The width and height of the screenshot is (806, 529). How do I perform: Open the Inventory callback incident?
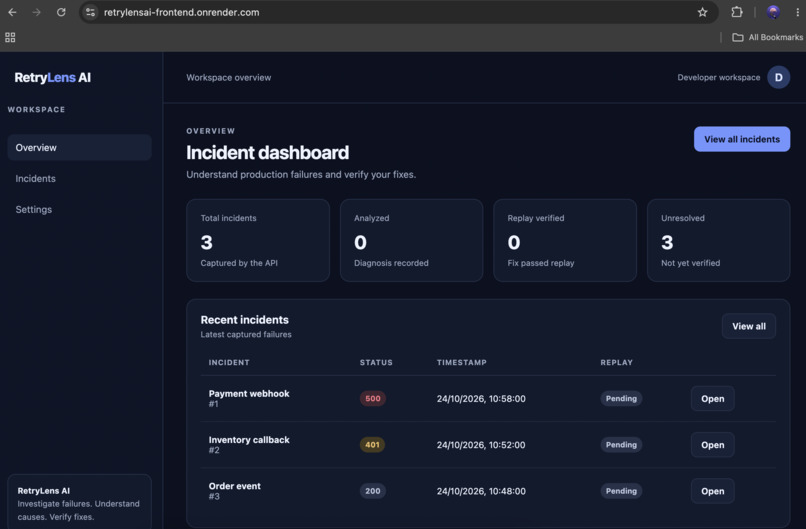click(x=712, y=445)
